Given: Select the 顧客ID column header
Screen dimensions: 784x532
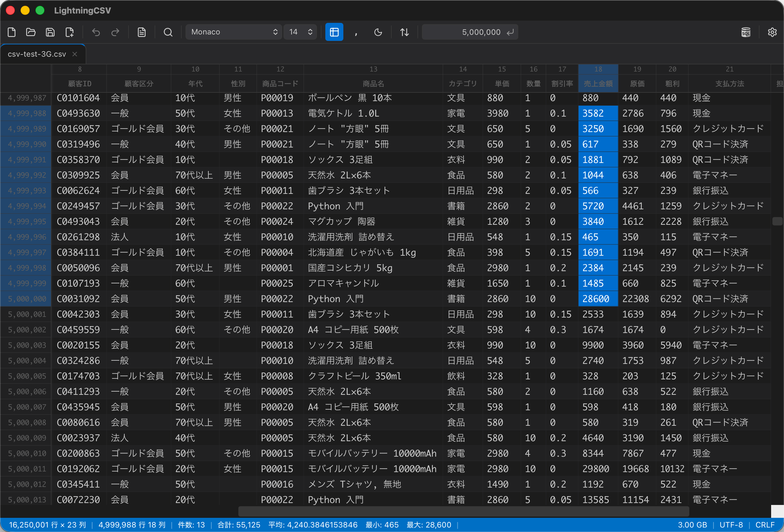Looking at the screenshot, I should coord(80,83).
